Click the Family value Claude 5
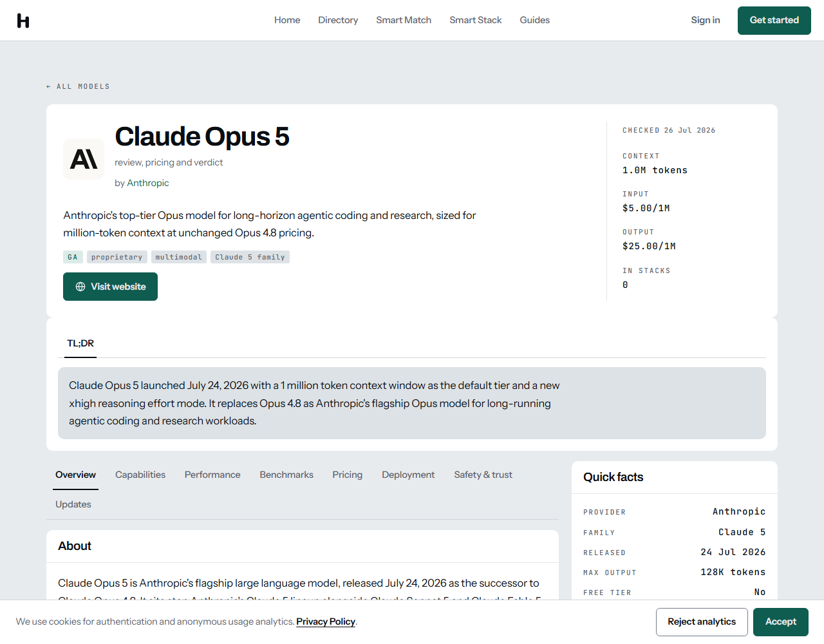The width and height of the screenshot is (824, 644). 742,532
